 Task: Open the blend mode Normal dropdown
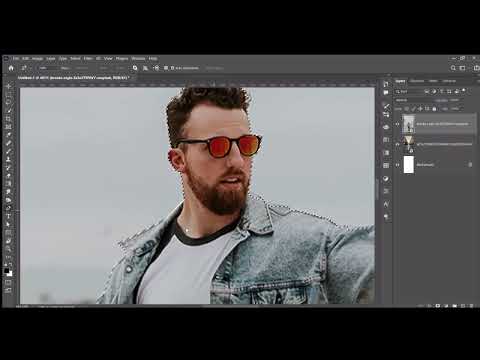coord(413,100)
